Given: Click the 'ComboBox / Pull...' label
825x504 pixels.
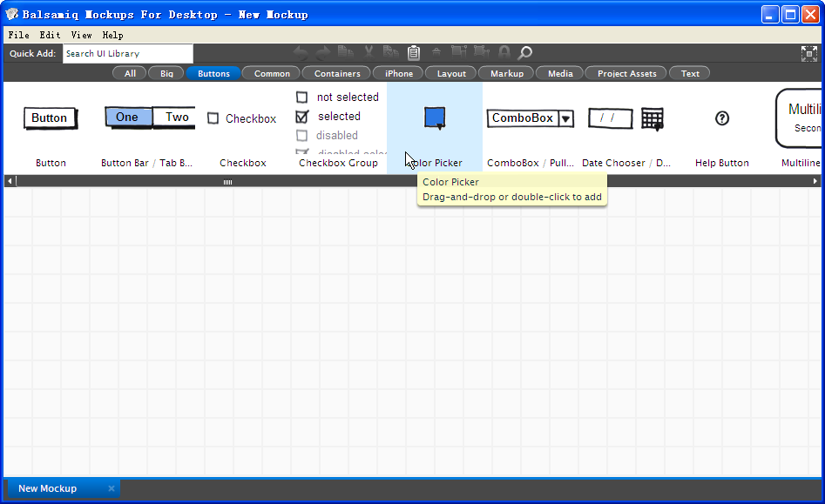Looking at the screenshot, I should point(531,163).
